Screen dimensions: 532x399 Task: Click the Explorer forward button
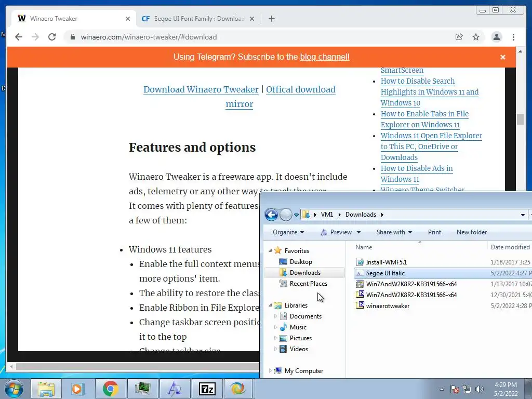click(x=286, y=215)
